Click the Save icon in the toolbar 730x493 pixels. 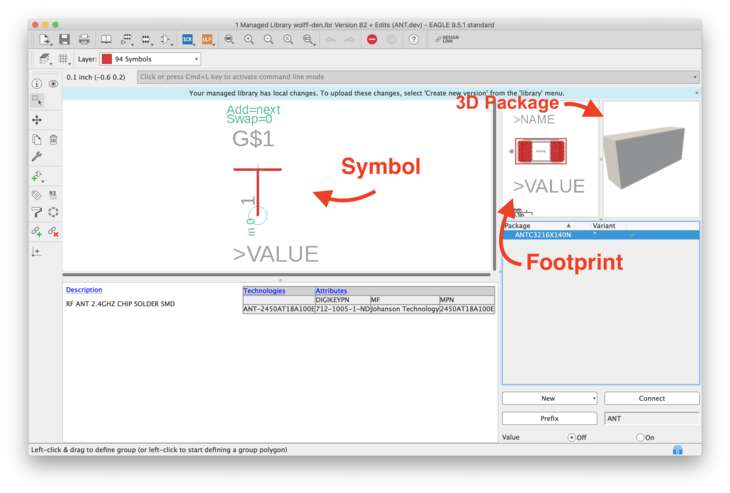click(x=64, y=39)
